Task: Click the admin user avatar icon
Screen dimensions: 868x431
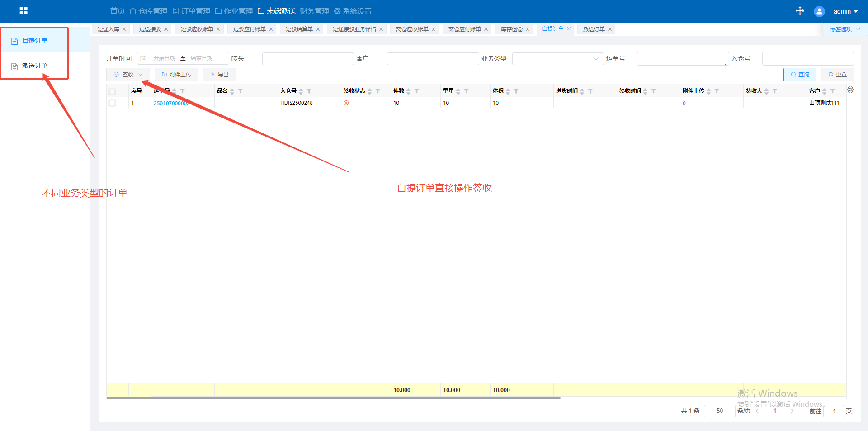Action: click(819, 11)
